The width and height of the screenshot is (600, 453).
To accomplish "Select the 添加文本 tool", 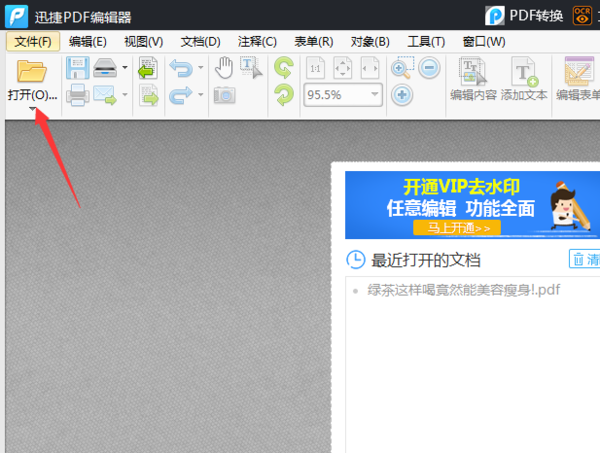I will (x=524, y=79).
